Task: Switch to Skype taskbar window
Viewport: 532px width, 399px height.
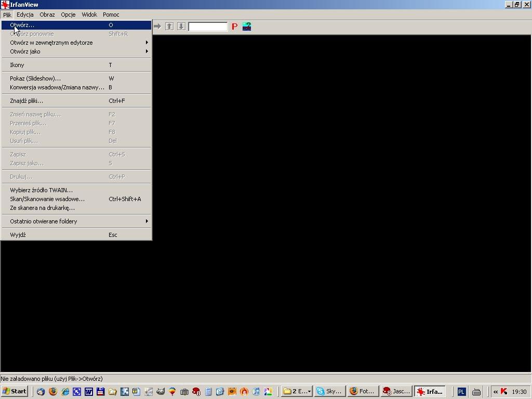Action: tap(330, 392)
